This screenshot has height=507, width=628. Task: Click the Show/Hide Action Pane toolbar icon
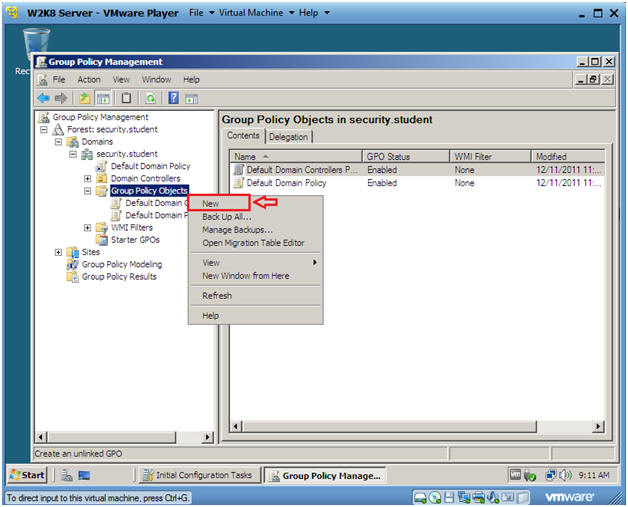coord(191,98)
